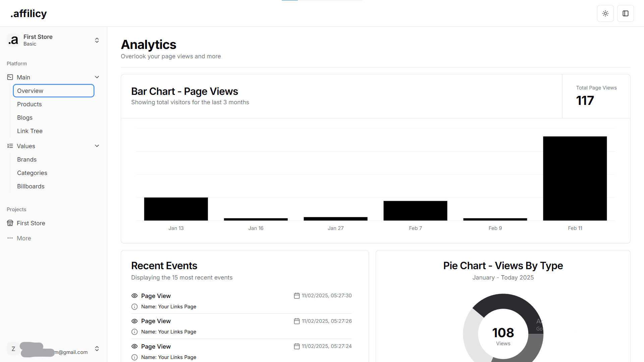
Task: Click the First Store logo icon
Action: pos(13,40)
